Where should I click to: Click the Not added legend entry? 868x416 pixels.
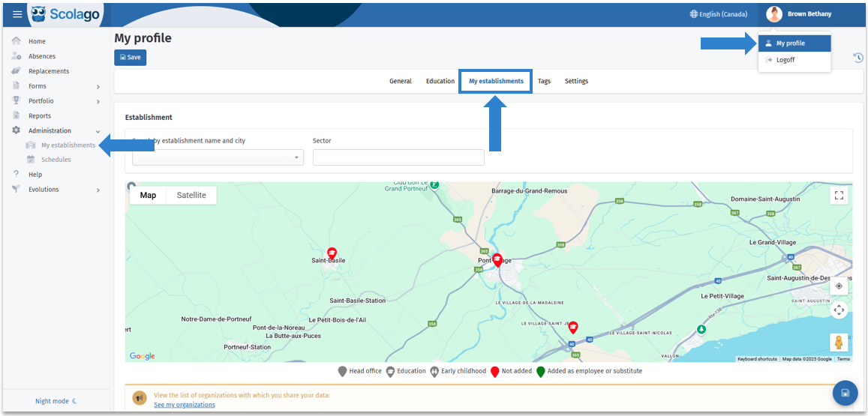[x=511, y=371]
